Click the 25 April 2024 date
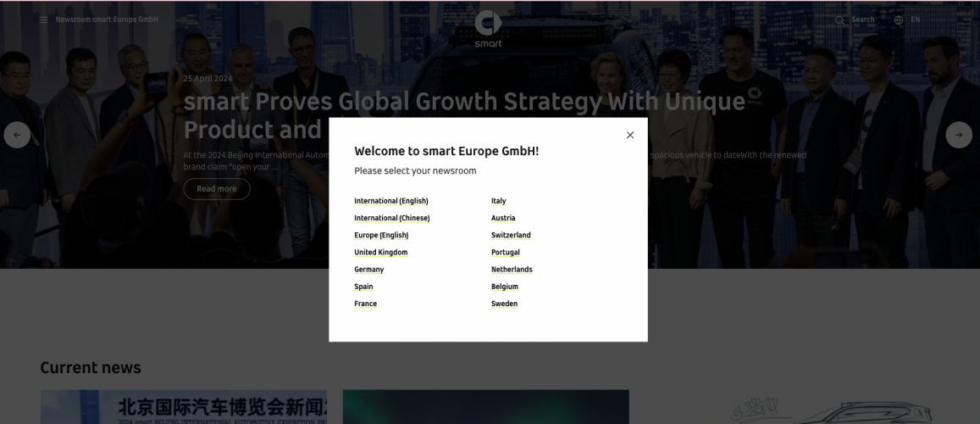 pyautogui.click(x=208, y=79)
